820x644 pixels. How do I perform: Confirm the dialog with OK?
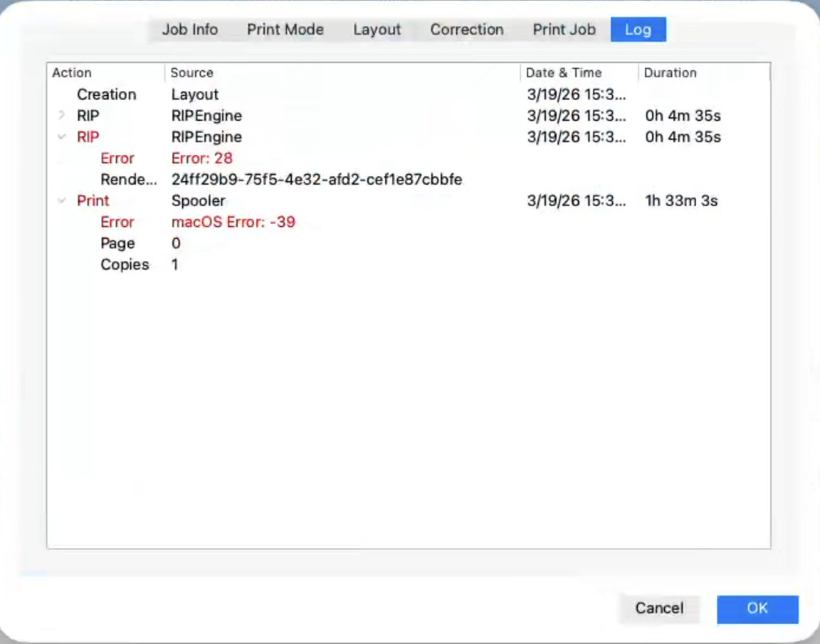tap(757, 608)
